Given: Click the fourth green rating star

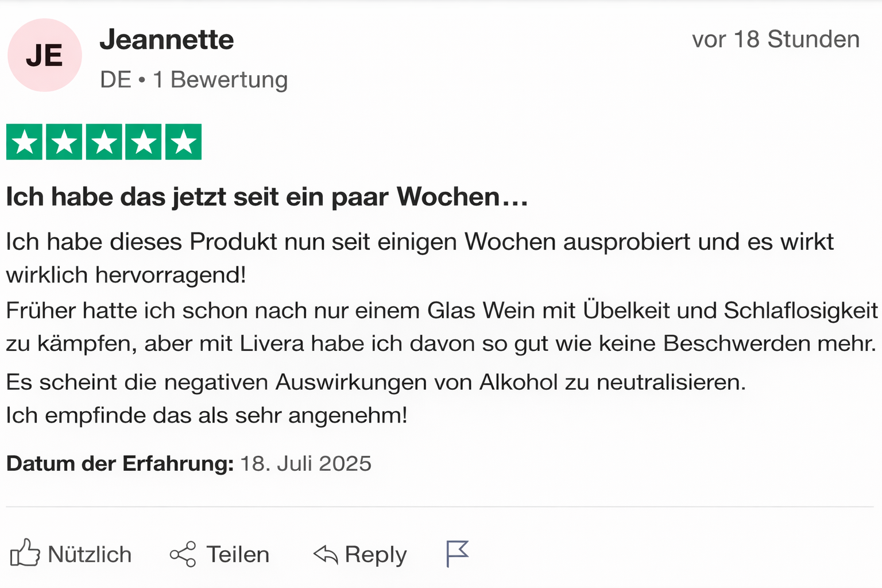Looking at the screenshot, I should pos(144,142).
